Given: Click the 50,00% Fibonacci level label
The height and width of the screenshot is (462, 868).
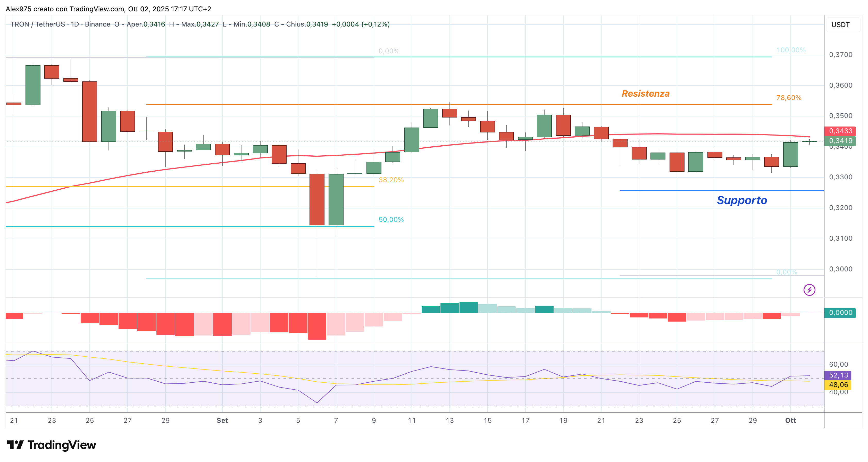Looking at the screenshot, I should point(391,220).
